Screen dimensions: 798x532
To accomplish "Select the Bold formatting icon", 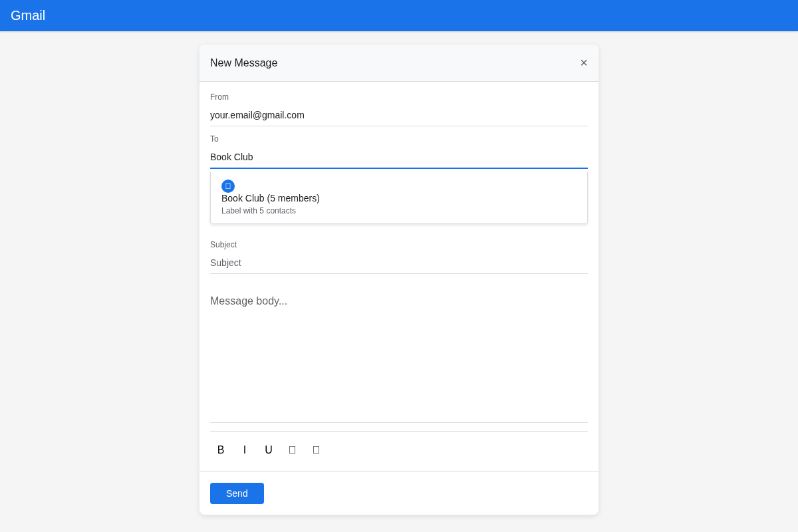I will 221,450.
